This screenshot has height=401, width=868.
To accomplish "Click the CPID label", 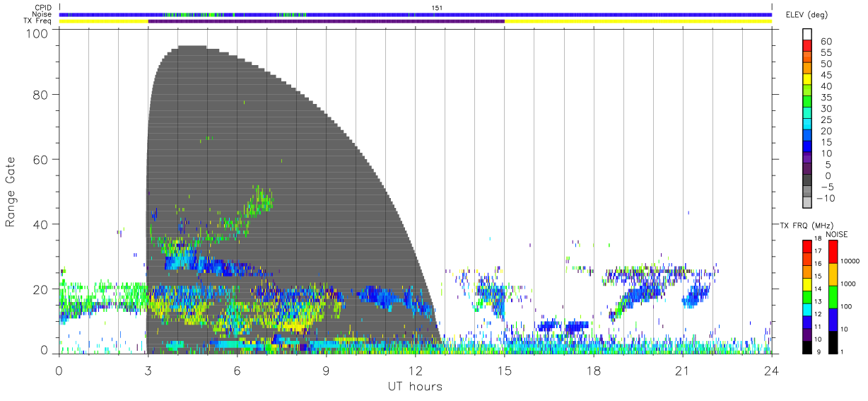I will [42, 8].
